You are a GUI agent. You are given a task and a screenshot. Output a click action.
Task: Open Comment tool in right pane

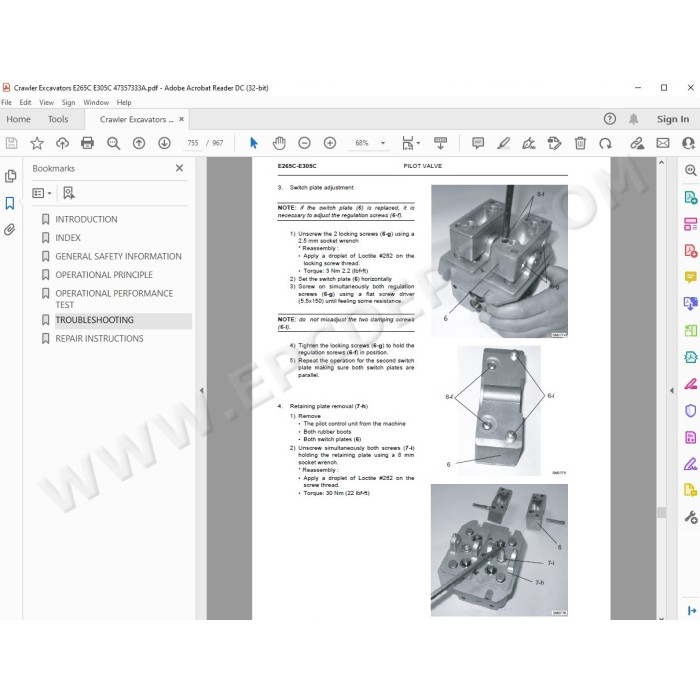690,277
